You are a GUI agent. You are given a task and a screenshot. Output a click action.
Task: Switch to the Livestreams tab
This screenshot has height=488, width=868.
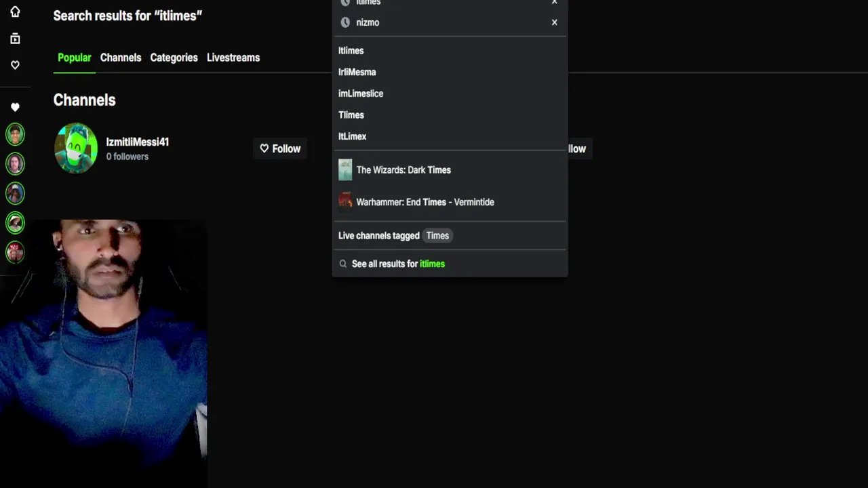(233, 58)
